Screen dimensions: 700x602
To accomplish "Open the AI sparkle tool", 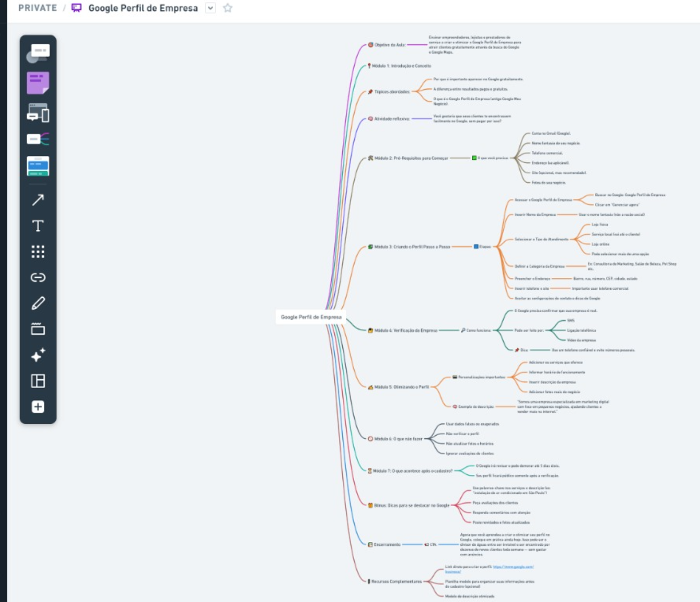I will 38,355.
